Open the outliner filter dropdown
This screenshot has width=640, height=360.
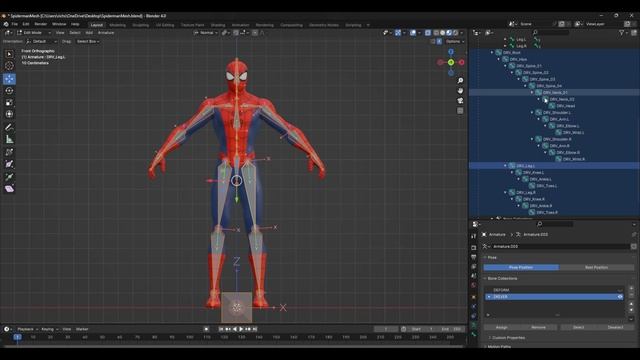pos(623,33)
